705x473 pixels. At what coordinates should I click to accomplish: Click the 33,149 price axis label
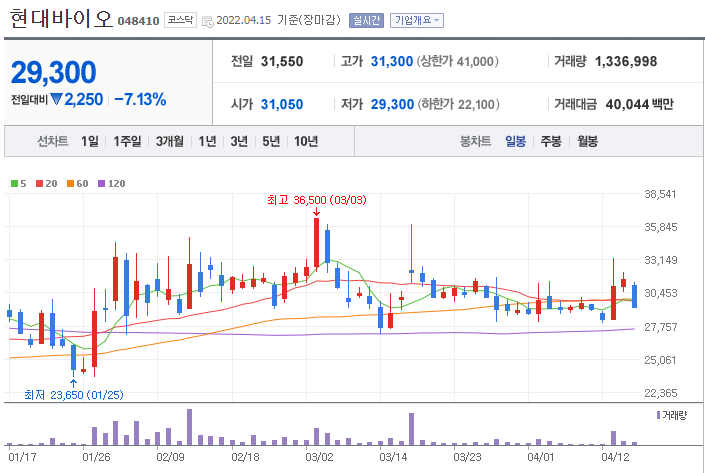pos(660,260)
